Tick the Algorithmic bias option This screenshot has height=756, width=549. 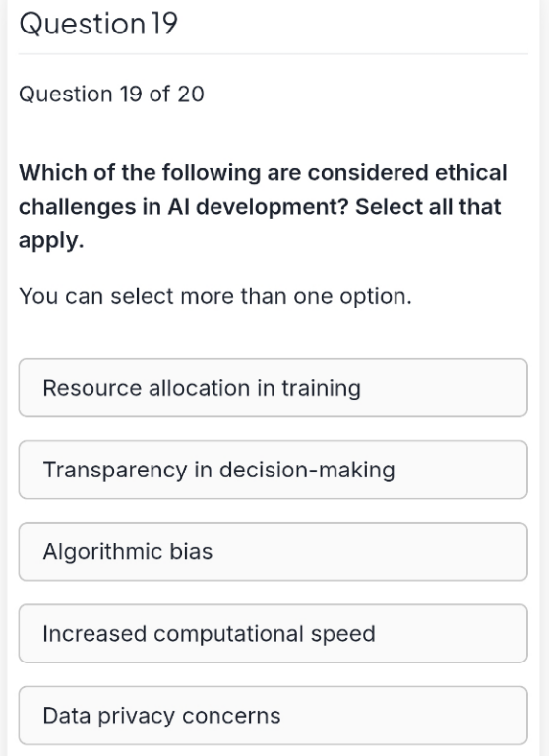274,551
